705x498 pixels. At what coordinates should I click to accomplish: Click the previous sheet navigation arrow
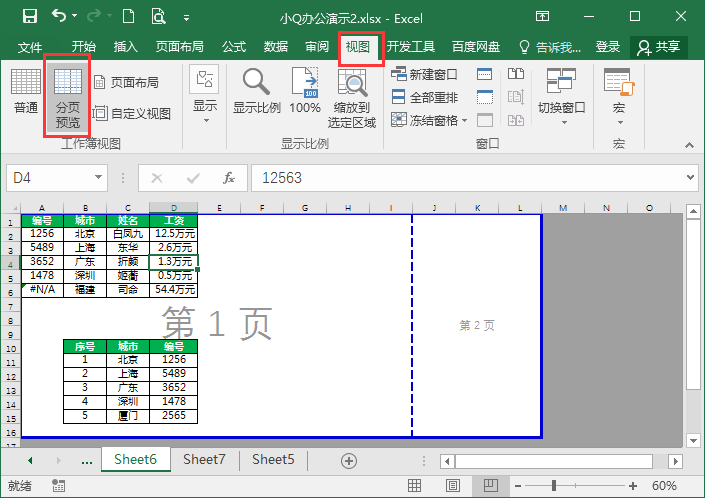pyautogui.click(x=30, y=460)
